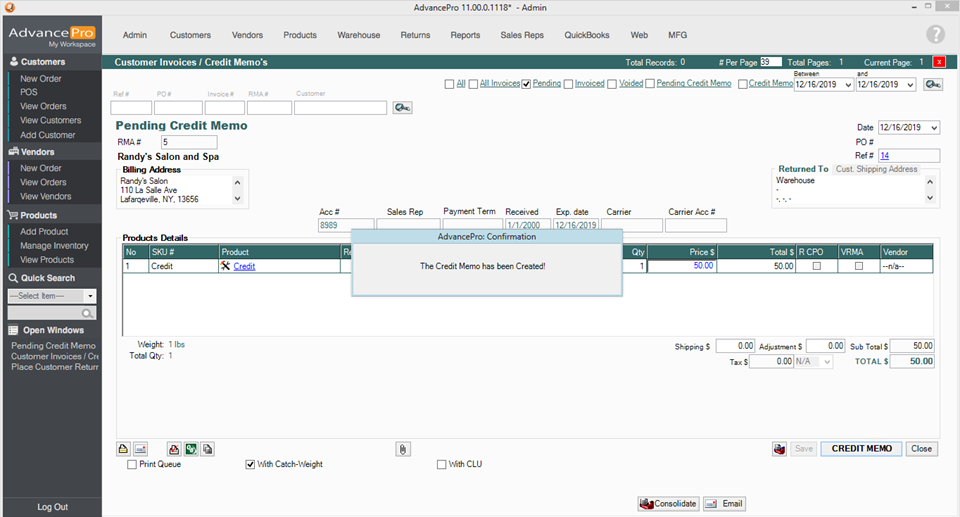960x517 pixels.
Task: Open the Between start date dropdown
Action: point(847,85)
